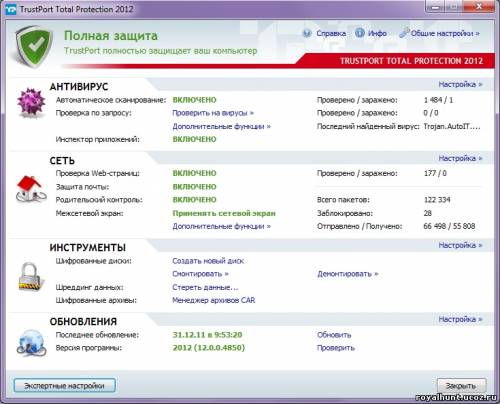Click the Полная защита status title

[x=111, y=36]
